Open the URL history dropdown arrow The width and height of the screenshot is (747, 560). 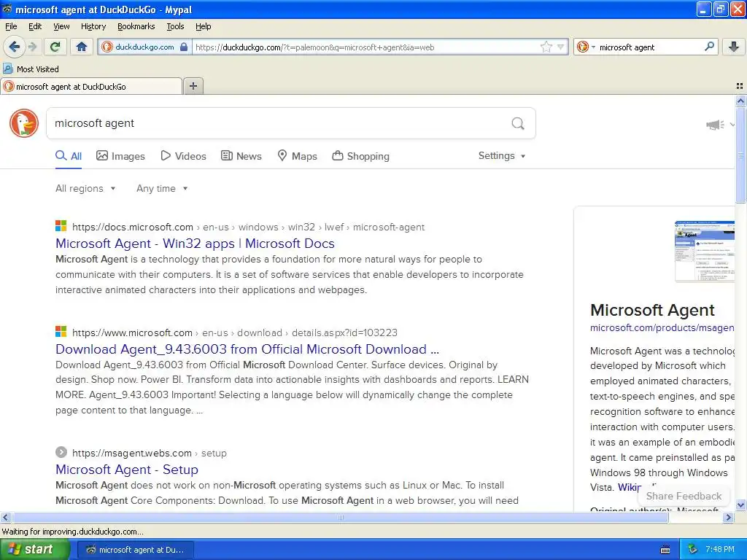pos(560,47)
